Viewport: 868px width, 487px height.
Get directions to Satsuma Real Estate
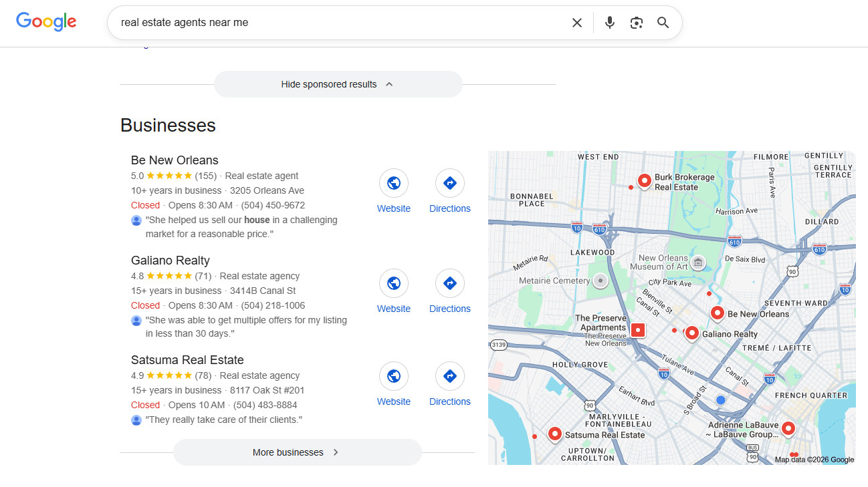tap(450, 376)
